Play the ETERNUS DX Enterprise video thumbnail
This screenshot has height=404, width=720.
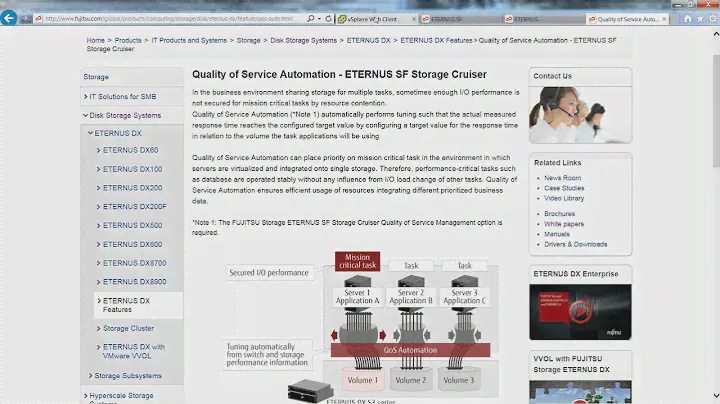[580, 309]
